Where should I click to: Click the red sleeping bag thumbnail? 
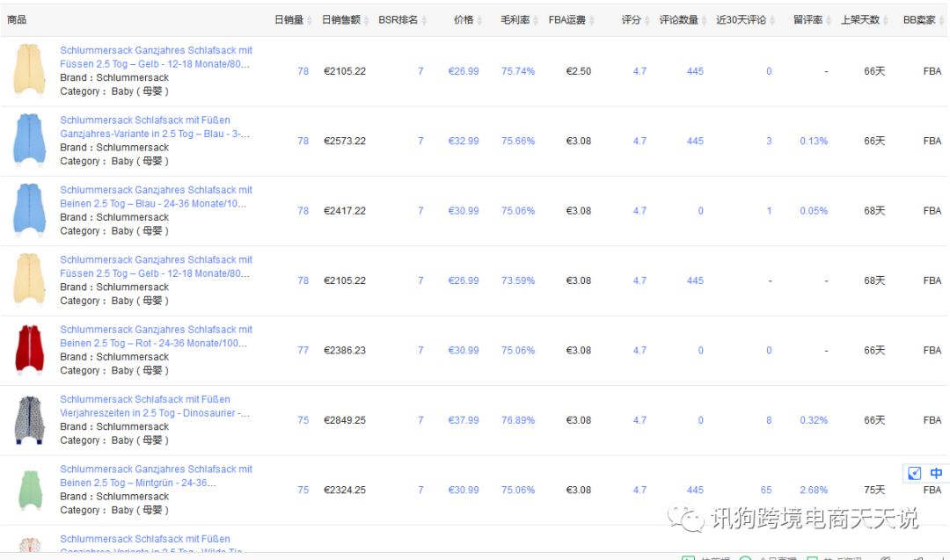29,350
